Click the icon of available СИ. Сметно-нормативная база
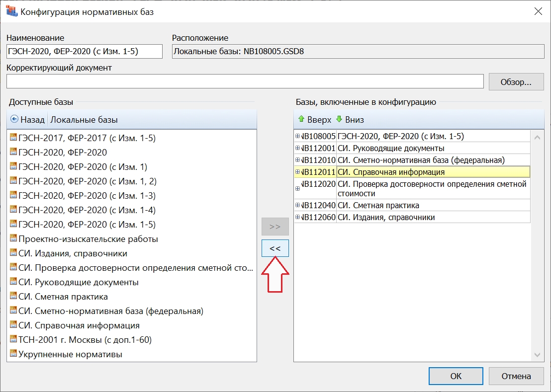 pos(13,310)
